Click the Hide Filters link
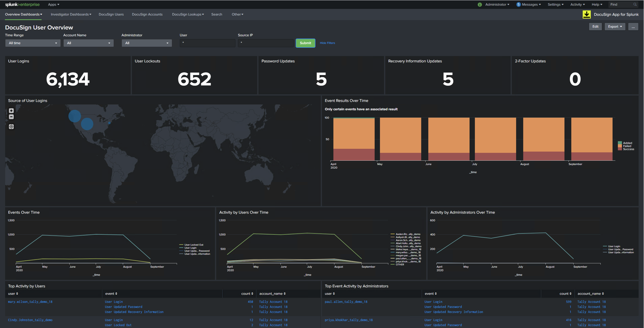The image size is (644, 328). coord(327,43)
